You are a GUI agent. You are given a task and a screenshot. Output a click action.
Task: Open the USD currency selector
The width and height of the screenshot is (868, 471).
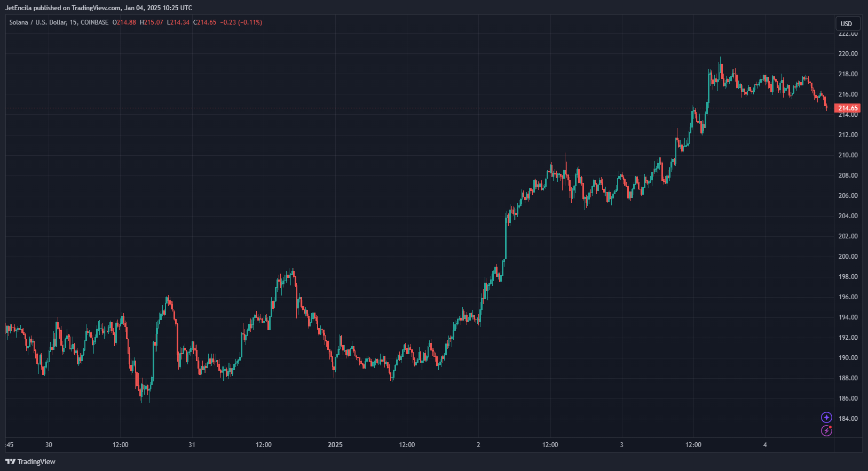coord(846,23)
